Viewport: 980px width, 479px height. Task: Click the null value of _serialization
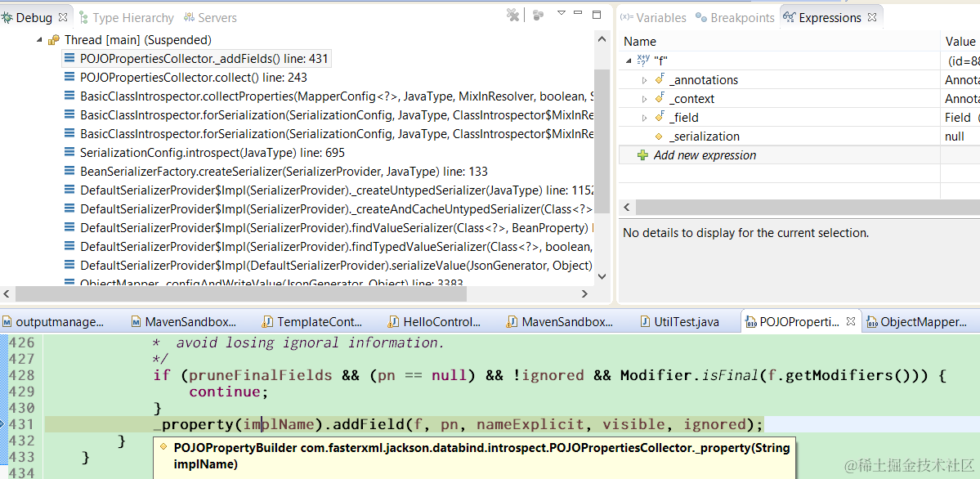[954, 137]
